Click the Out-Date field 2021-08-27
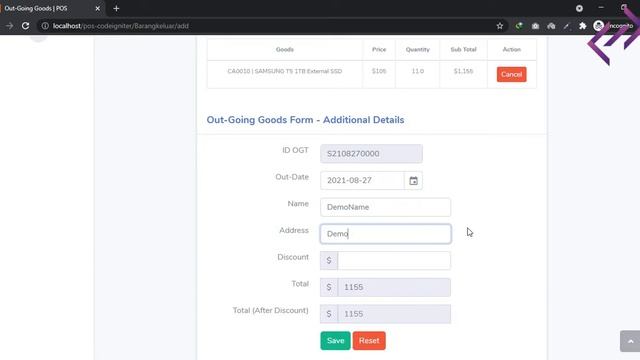 click(x=362, y=180)
